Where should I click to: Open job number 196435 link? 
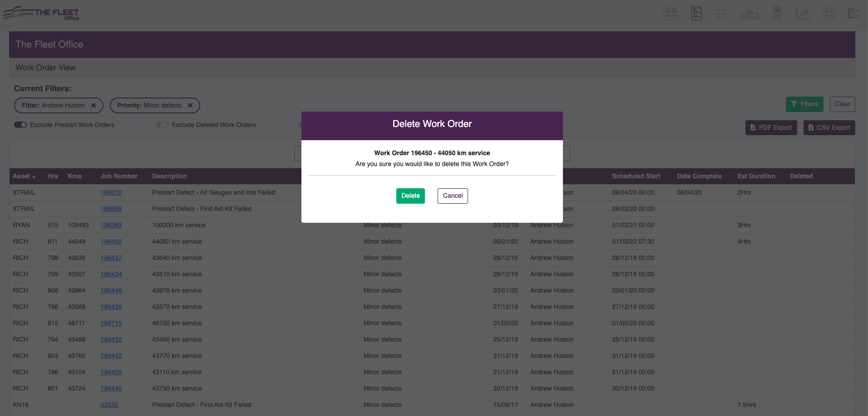coord(111,307)
